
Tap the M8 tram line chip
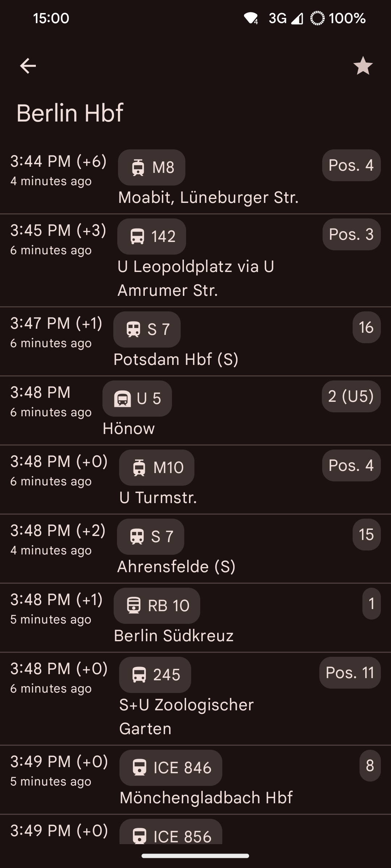click(x=152, y=167)
